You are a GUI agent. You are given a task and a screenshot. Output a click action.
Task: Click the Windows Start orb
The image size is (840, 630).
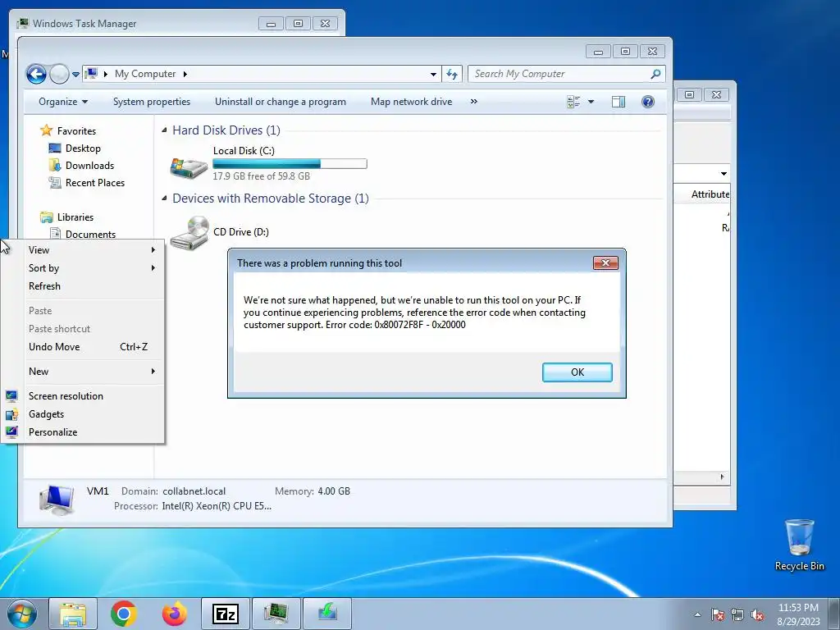click(22, 614)
